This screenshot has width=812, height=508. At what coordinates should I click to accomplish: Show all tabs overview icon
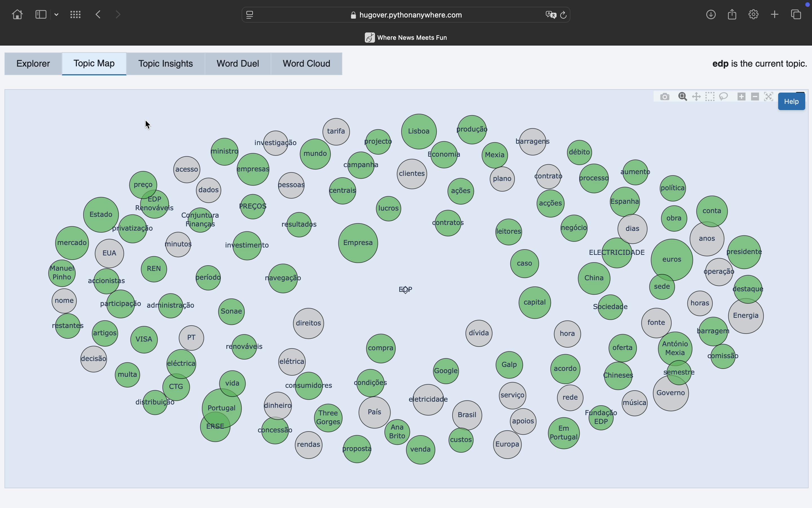pyautogui.click(x=796, y=14)
